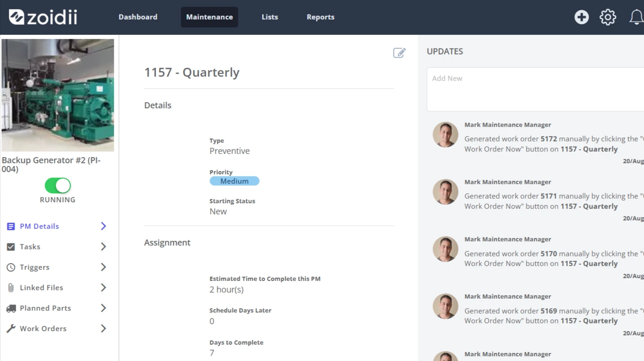Open work order 5172 link

point(549,139)
